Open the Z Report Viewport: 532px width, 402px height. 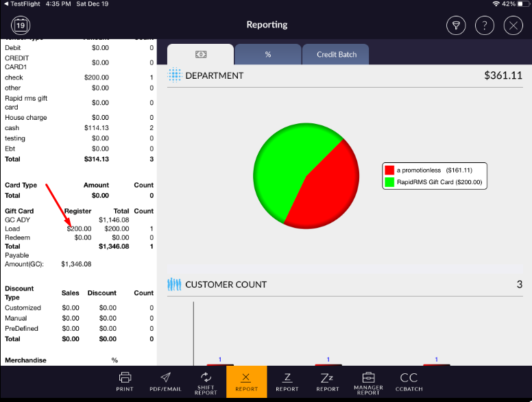click(x=287, y=381)
